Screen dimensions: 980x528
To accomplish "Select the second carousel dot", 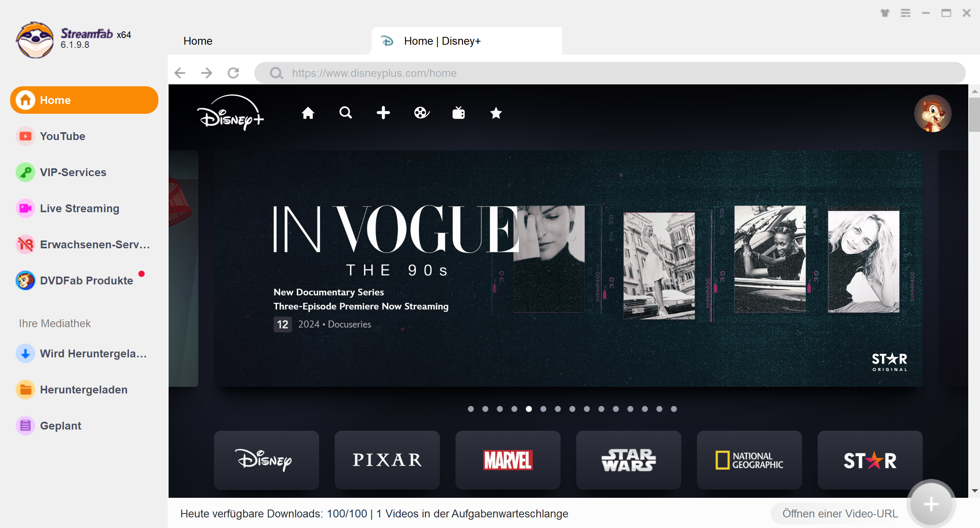I will (485, 409).
